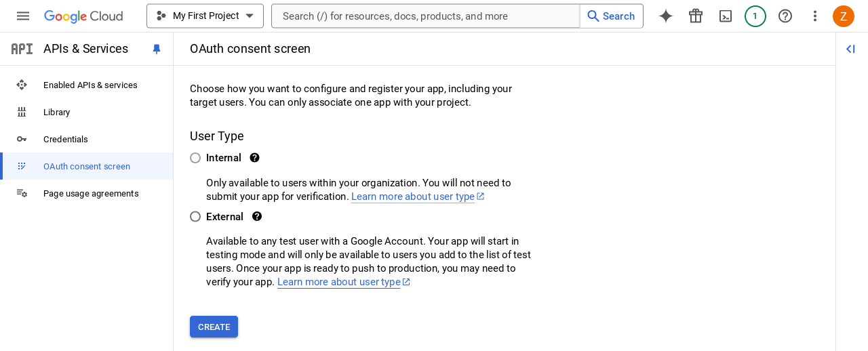Open notifications badge showing 1

pos(755,16)
